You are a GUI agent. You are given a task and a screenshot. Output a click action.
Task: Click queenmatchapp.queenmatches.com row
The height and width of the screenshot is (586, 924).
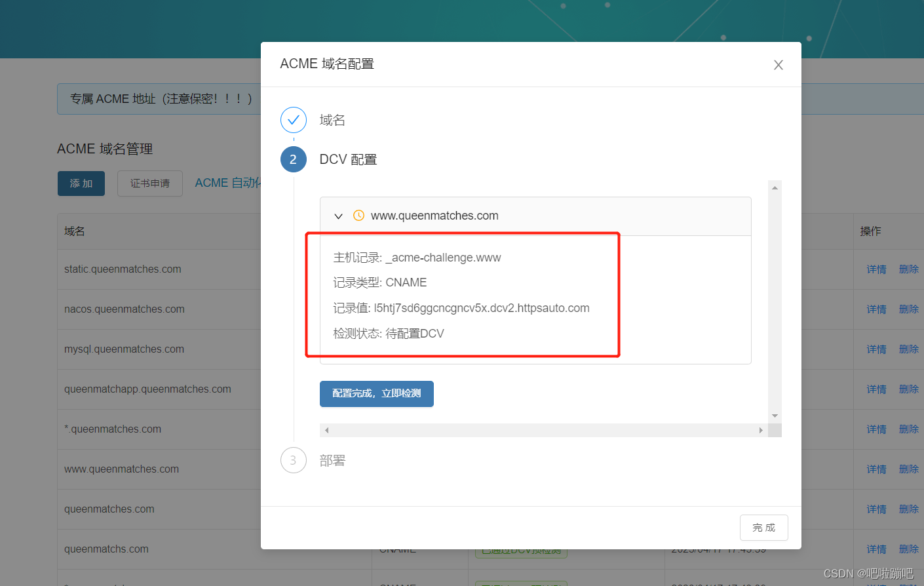147,389
